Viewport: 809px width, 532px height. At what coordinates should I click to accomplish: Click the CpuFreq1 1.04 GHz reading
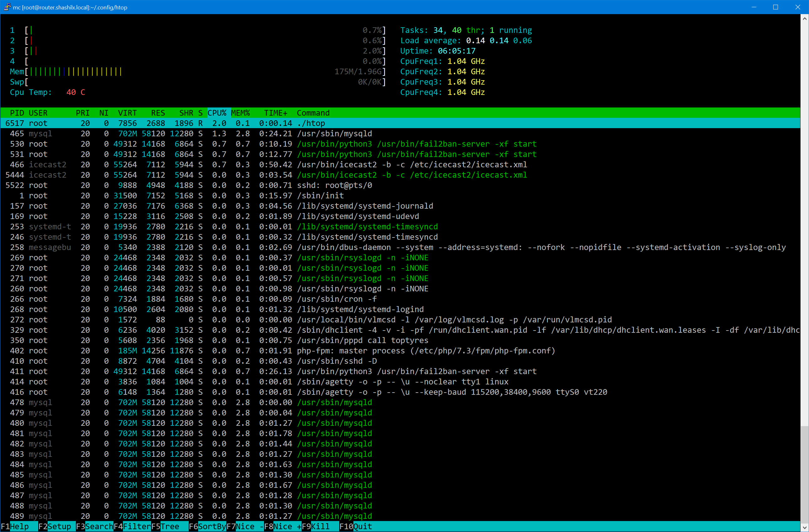[x=442, y=61]
